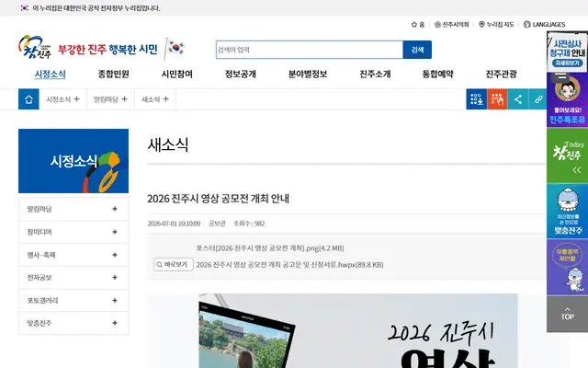588x368 pixels.
Task: Click the 조회수 : 982 view count
Action: coord(249,224)
